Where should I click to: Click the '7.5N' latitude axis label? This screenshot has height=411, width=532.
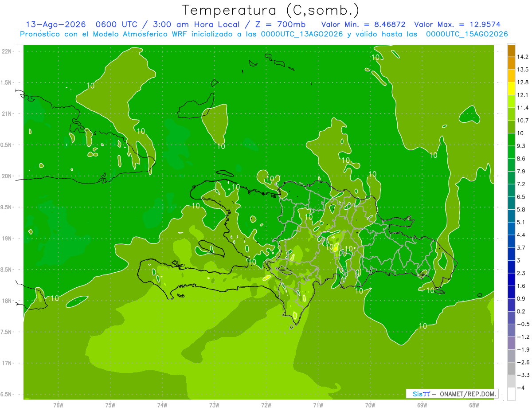point(7,332)
